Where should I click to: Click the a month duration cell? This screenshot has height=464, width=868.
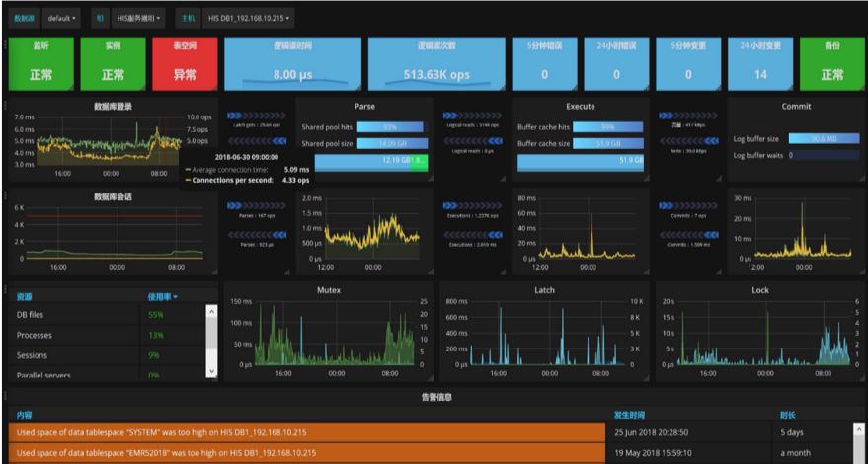click(795, 453)
